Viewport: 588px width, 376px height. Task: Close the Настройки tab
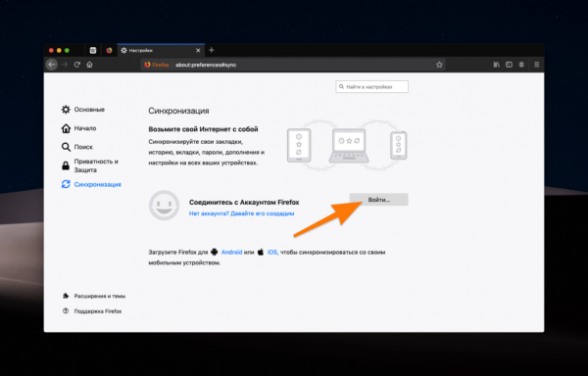click(x=198, y=51)
